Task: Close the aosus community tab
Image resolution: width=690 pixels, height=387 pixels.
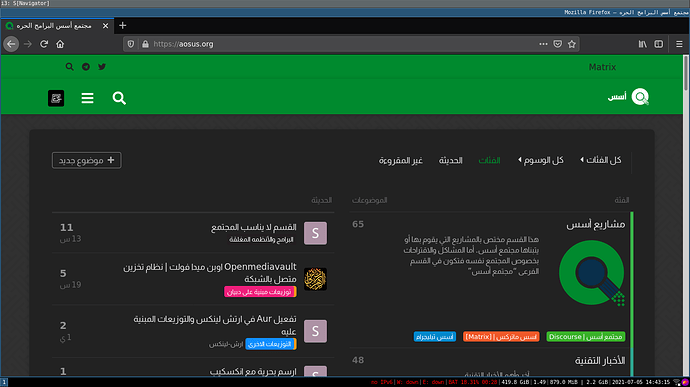Action: click(105, 26)
